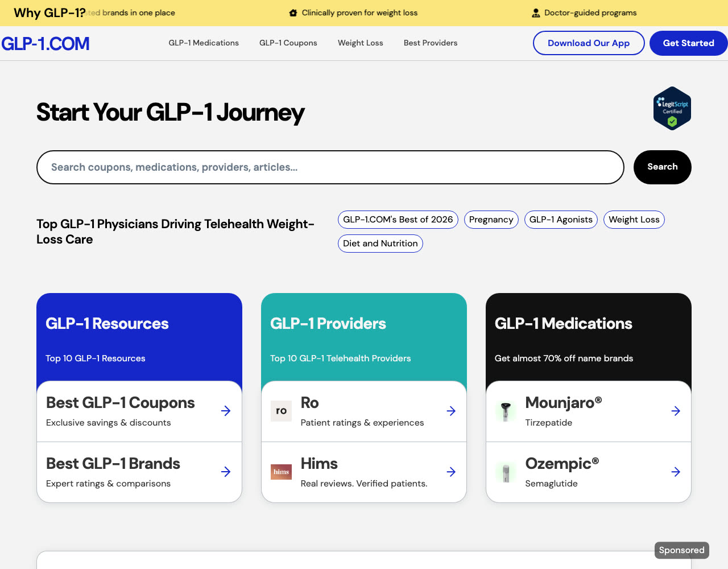The width and height of the screenshot is (728, 569).
Task: Click arrow icon in Mounjaro row
Action: (676, 411)
